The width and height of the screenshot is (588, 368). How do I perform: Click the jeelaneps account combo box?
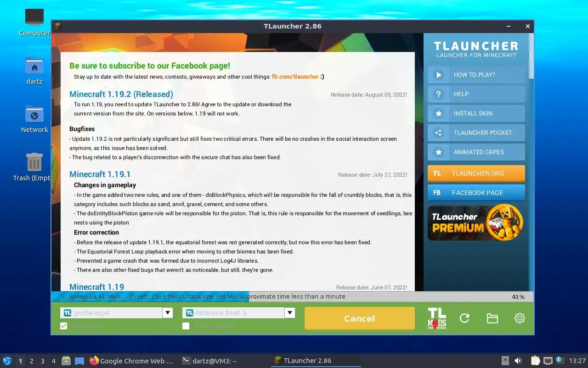[117, 313]
